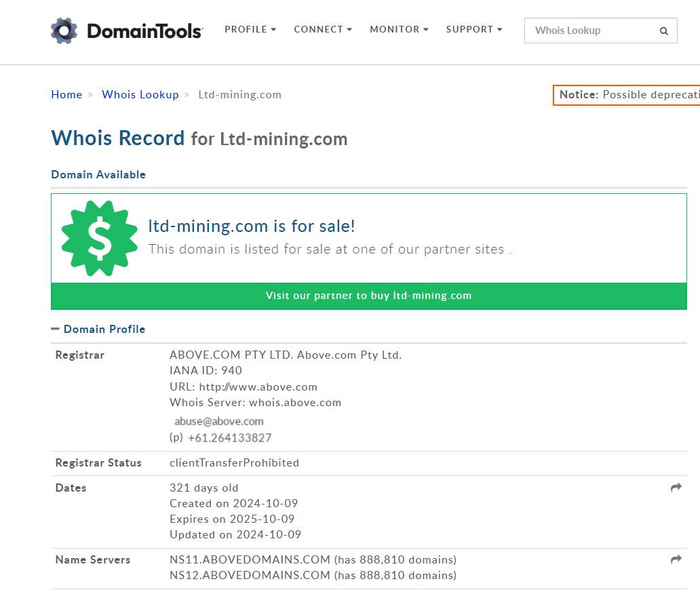Screen dimensions: 700x594
Task: Go to the Home breadcrumb link
Action: [x=66, y=94]
